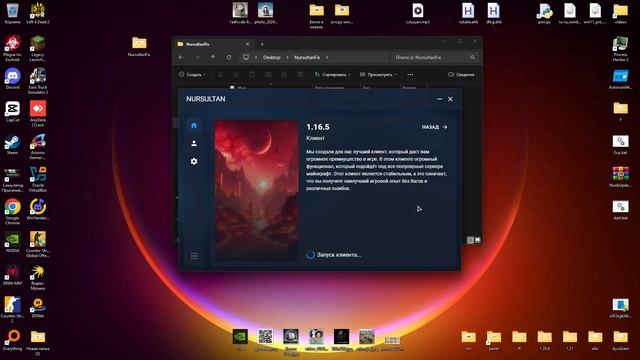
Task: Click the Запуск клиента loading indicator
Action: tap(334, 255)
